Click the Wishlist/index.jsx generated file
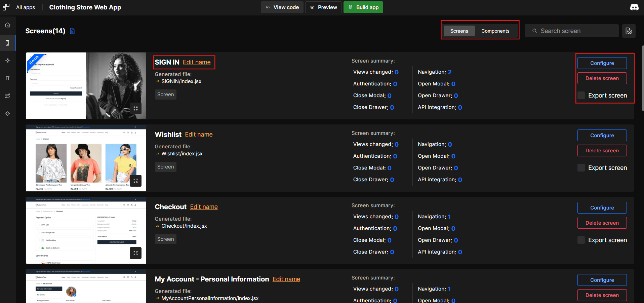Screen dimensions: 644x303 pyautogui.click(x=182, y=154)
